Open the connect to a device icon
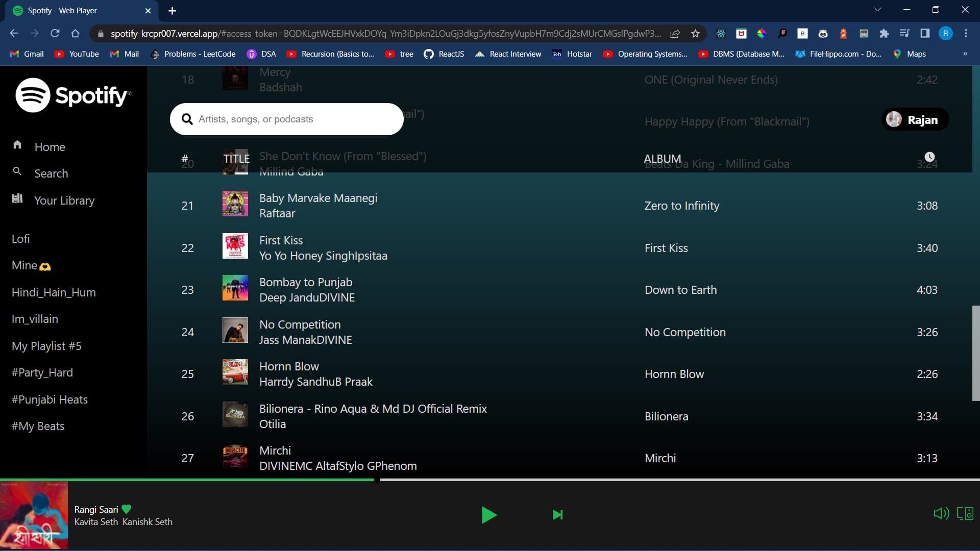Image resolution: width=980 pixels, height=551 pixels. 965,513
